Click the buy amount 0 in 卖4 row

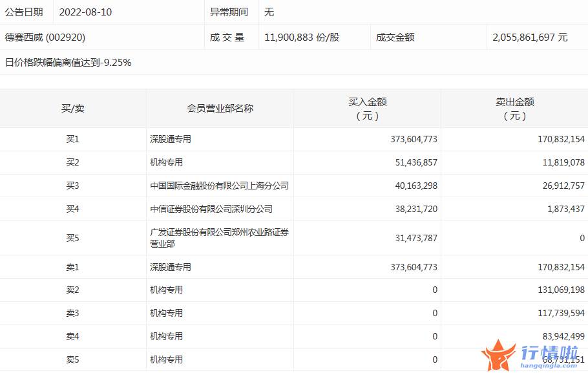click(x=435, y=337)
